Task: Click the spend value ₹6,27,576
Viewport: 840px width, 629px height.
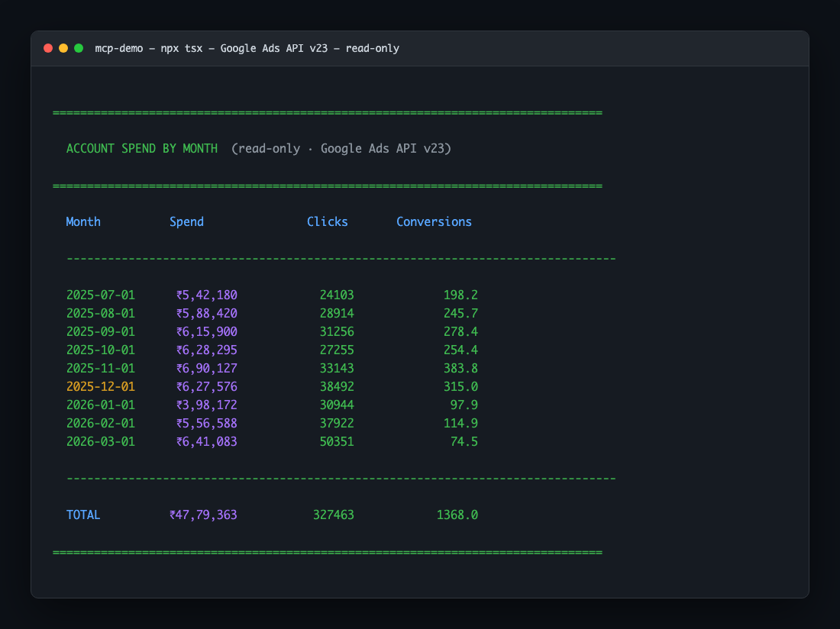Action: pyautogui.click(x=207, y=386)
